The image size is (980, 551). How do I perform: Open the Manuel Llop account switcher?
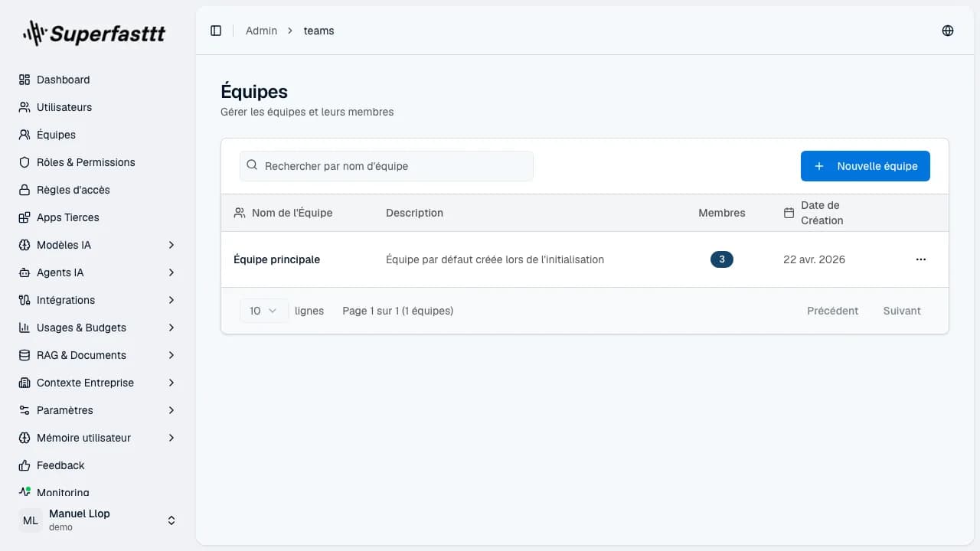(98, 520)
